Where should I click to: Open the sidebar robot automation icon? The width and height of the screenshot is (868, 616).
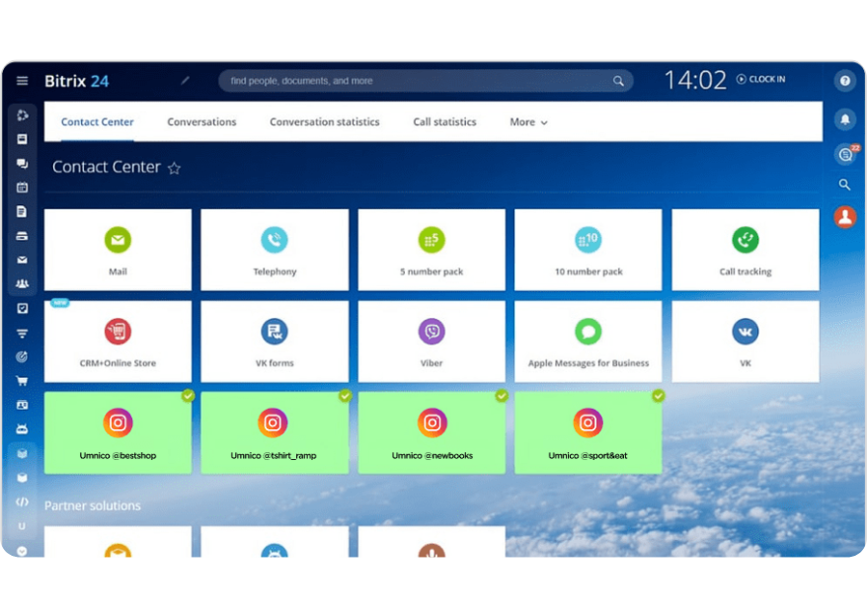(x=22, y=429)
